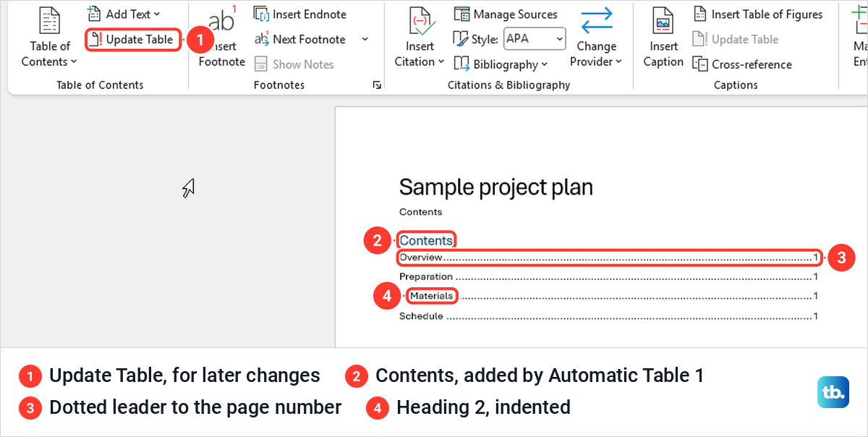The width and height of the screenshot is (868, 437).
Task: Click Update Table in Table of Contents group
Action: [132, 39]
